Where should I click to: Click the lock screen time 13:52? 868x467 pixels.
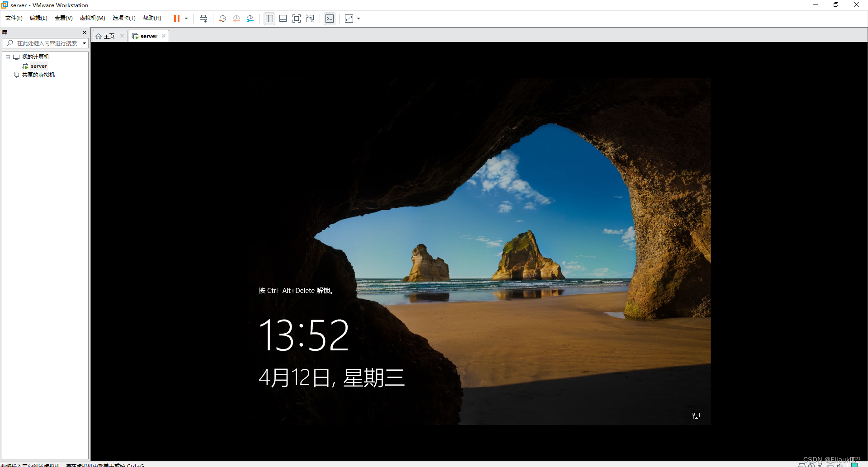point(304,335)
